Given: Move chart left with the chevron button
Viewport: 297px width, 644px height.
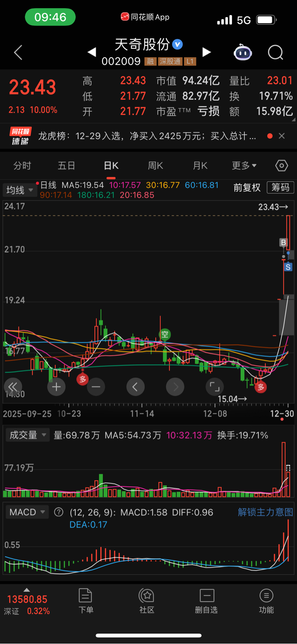Looking at the screenshot, I should 135,386.
